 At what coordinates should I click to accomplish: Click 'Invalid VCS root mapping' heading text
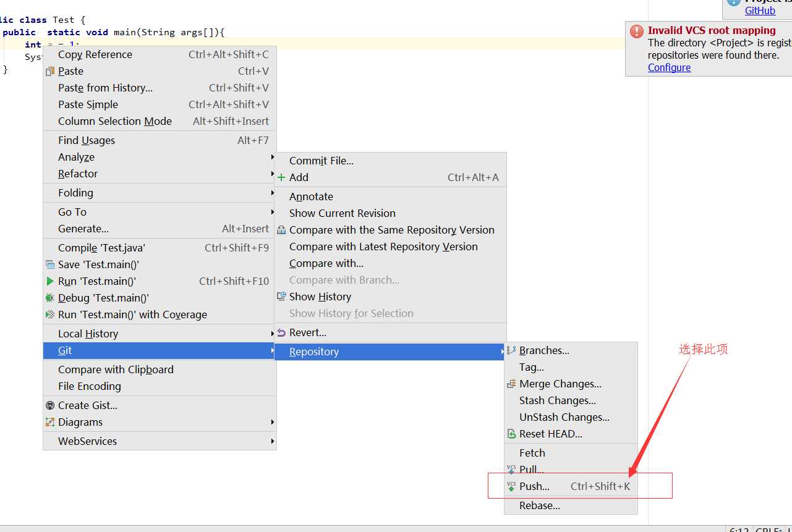(x=712, y=30)
